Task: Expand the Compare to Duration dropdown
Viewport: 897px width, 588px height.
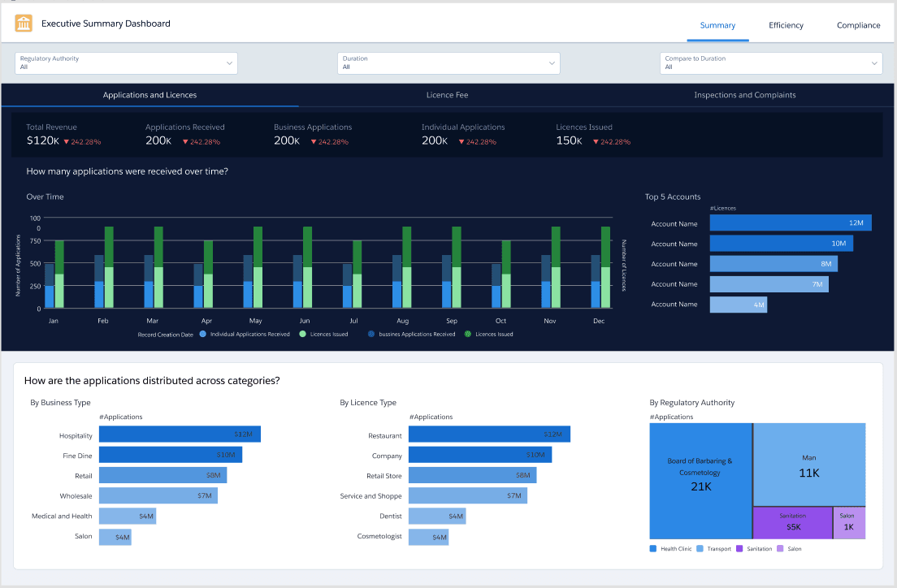Action: [x=770, y=63]
